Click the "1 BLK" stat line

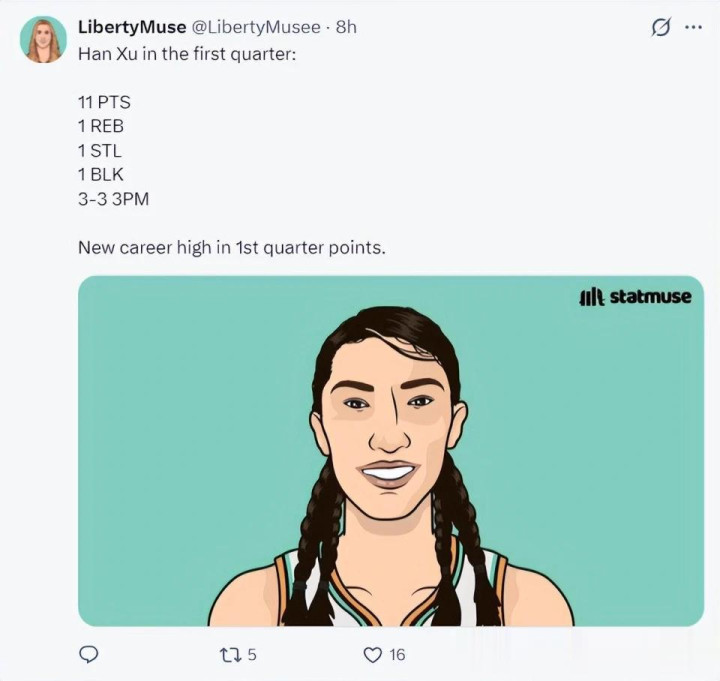pos(101,175)
